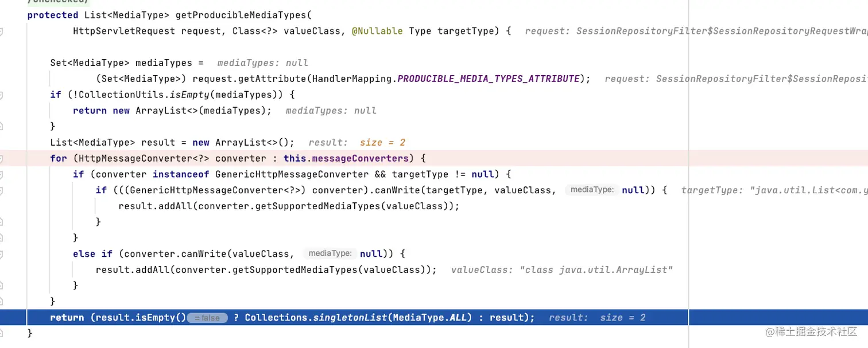Image resolution: width=868 pixels, height=348 pixels.
Task: Click the '= false' inline evaluation hint
Action: point(207,318)
